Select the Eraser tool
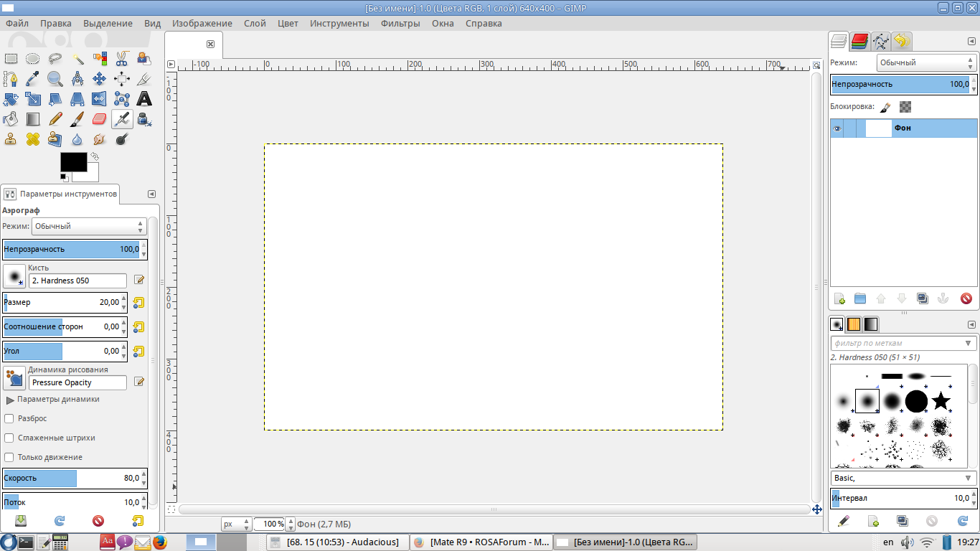This screenshot has height=551, width=980. 100,119
